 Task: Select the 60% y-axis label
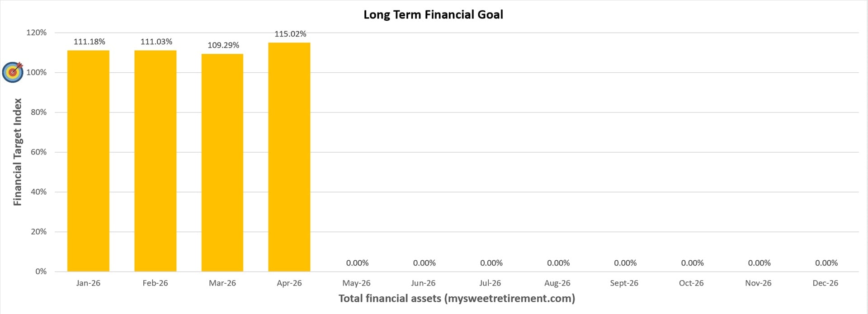pos(38,152)
